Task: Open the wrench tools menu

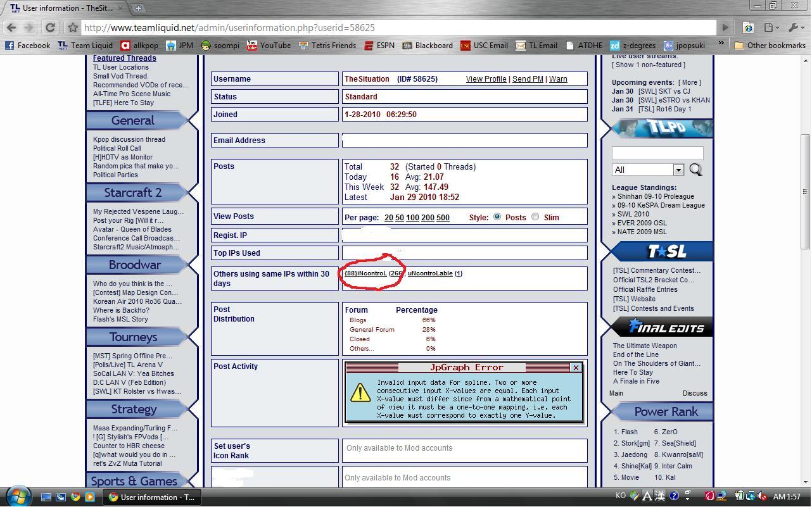Action: pos(795,28)
